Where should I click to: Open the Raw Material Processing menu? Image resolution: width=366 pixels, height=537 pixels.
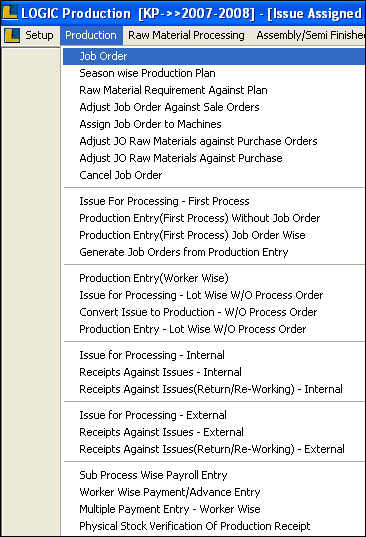tap(186, 35)
